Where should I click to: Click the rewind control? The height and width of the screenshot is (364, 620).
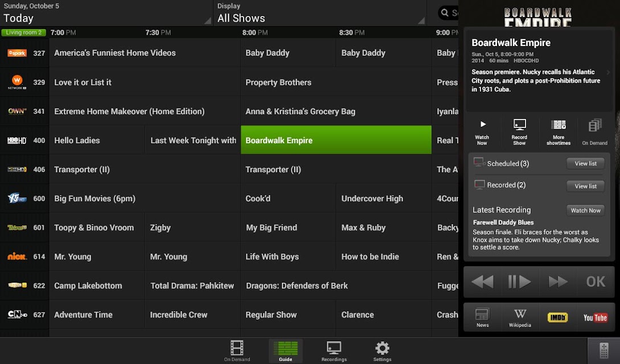(x=482, y=282)
